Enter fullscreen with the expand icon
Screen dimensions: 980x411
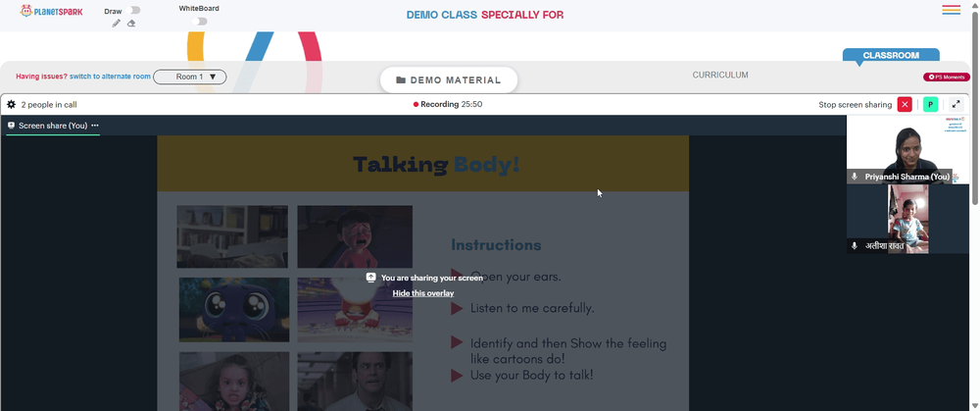(x=956, y=105)
